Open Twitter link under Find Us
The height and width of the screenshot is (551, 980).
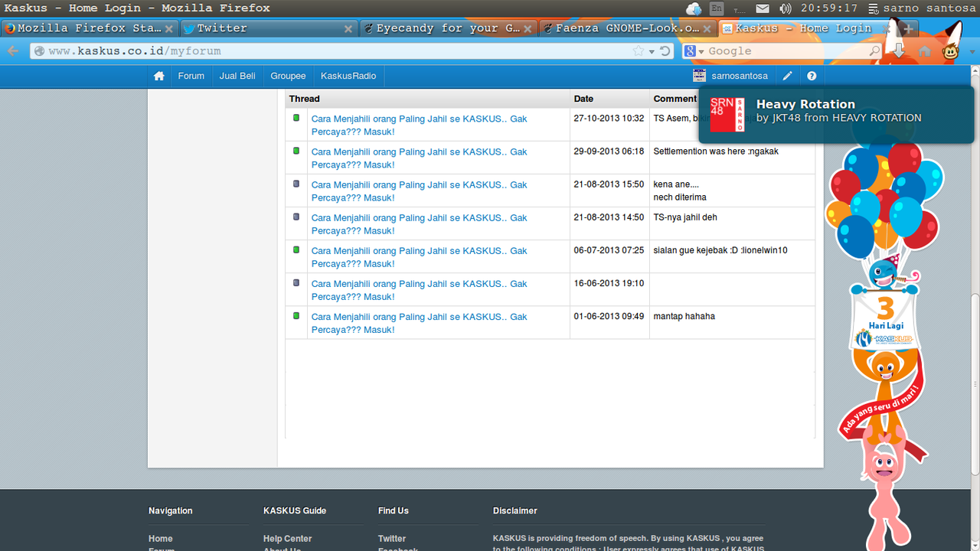click(x=392, y=539)
